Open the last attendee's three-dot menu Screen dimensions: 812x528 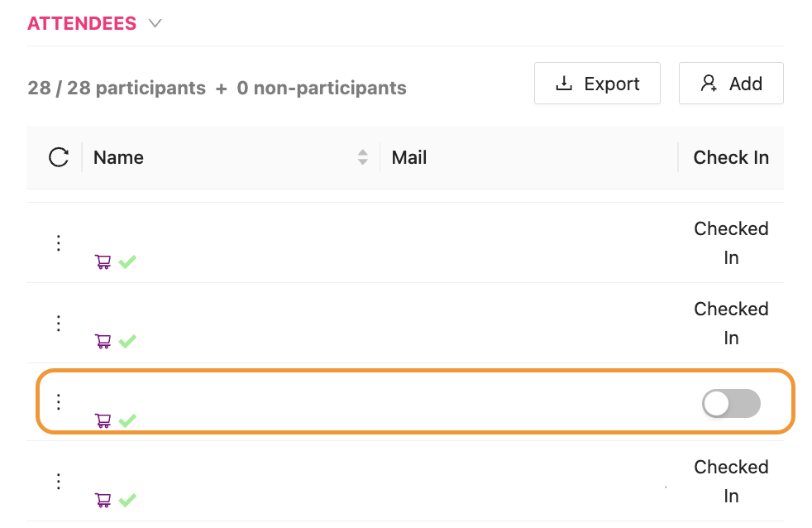[59, 481]
